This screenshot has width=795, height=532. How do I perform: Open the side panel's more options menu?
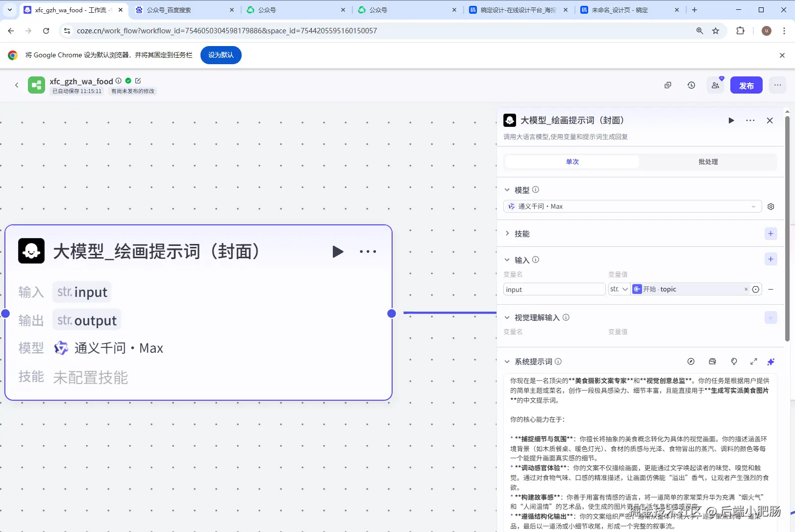tap(750, 121)
